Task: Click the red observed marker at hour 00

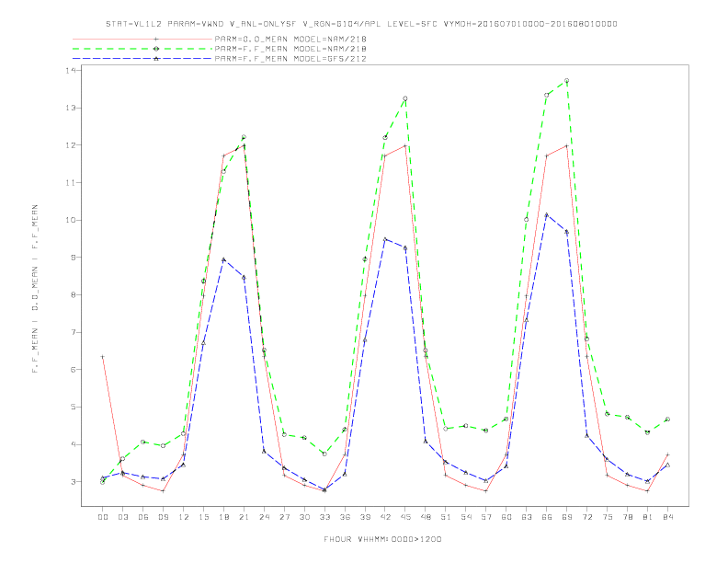Action: (103, 357)
